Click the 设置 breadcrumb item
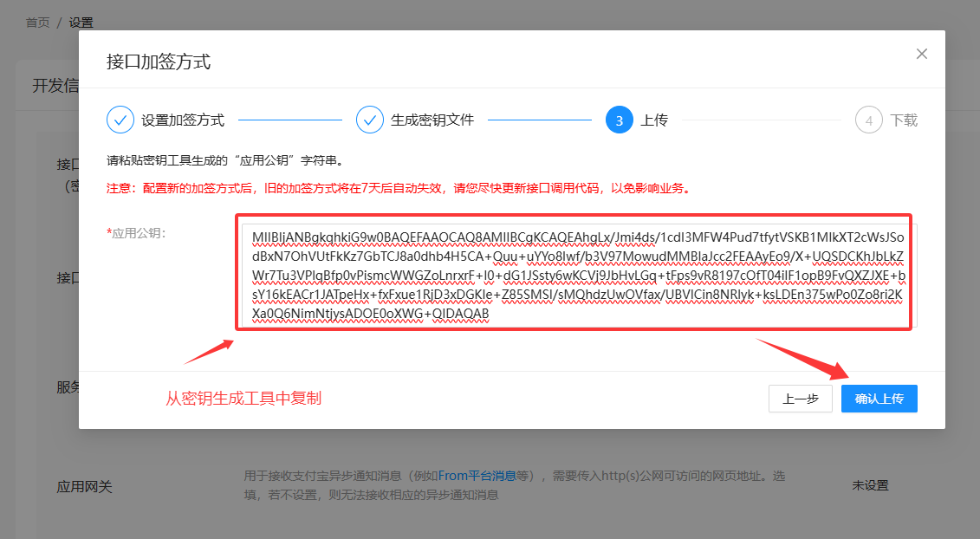 pyautogui.click(x=81, y=23)
